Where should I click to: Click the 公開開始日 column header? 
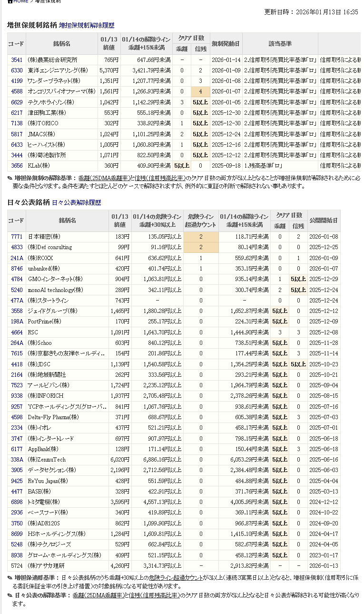pyautogui.click(x=324, y=221)
